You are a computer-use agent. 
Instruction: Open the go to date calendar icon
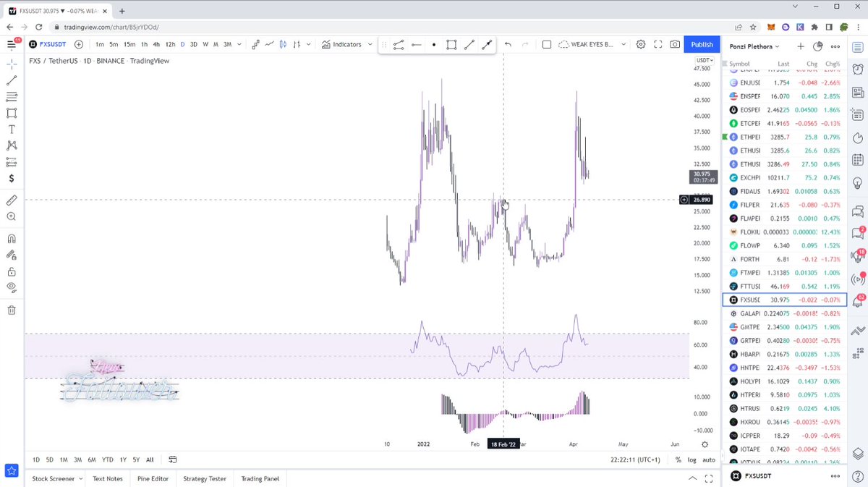coord(173,460)
